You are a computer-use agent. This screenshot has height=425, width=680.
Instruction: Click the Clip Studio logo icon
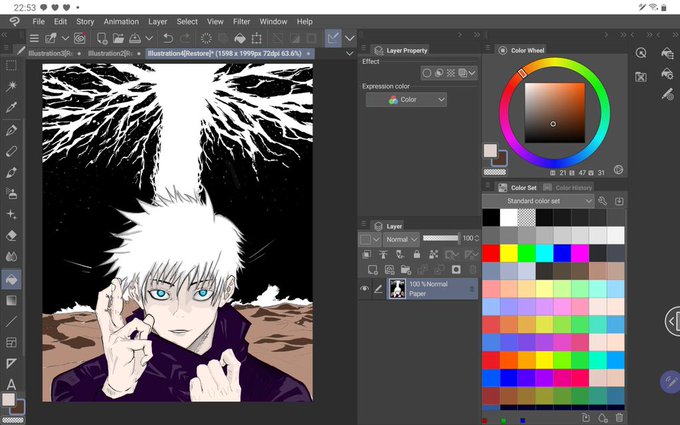(14, 21)
